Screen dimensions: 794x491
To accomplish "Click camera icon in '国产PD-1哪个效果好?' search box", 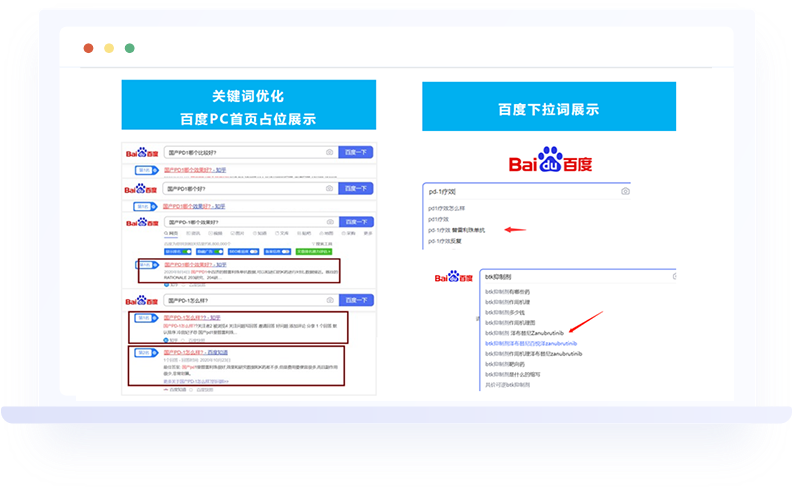I will (330, 222).
